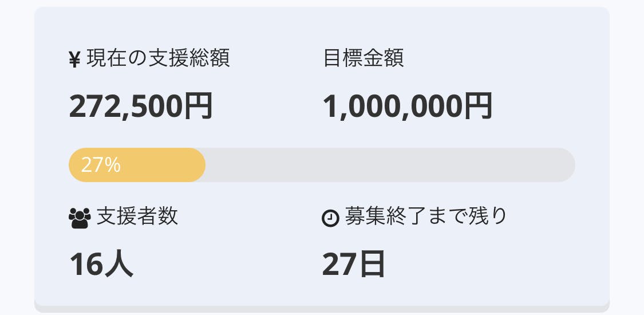The width and height of the screenshot is (644, 315).
Task: Click the yen icon beside 現在の支援総額
Action: (74, 59)
